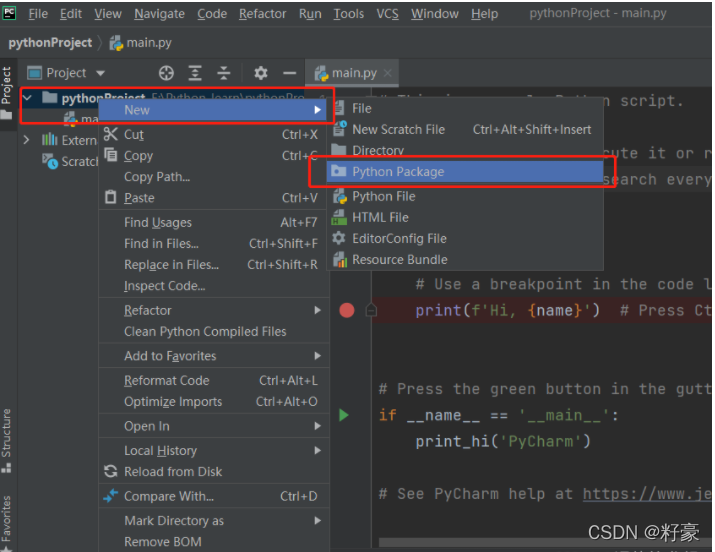Choose Clean Python Compiled Files
The image size is (715, 552).
[214, 331]
